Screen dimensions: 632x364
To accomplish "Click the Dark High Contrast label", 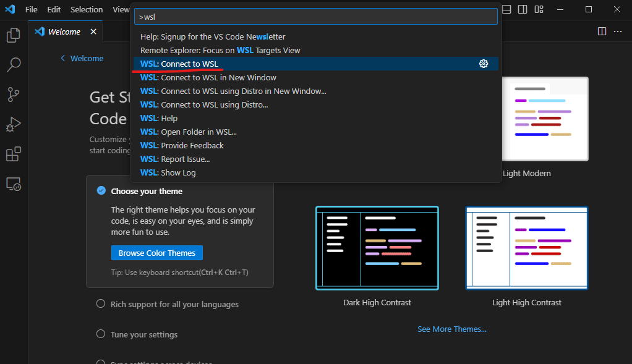I will [x=377, y=302].
